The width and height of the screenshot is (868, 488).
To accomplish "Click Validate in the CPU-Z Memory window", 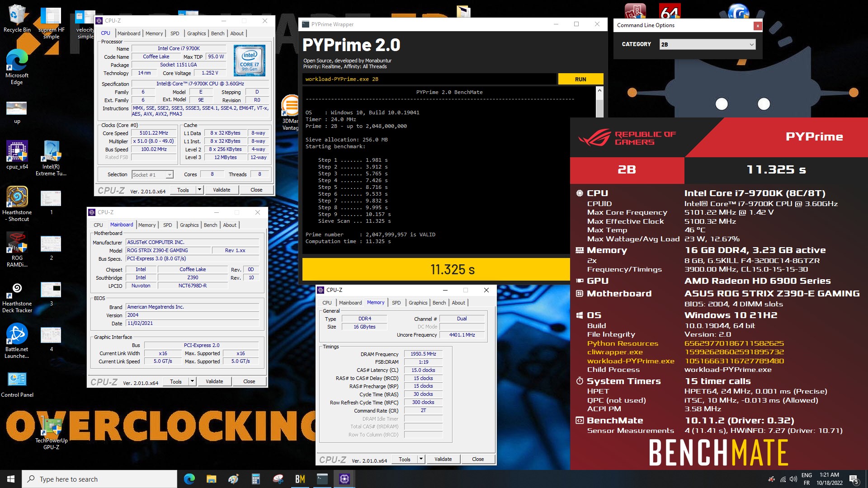I will pyautogui.click(x=443, y=459).
